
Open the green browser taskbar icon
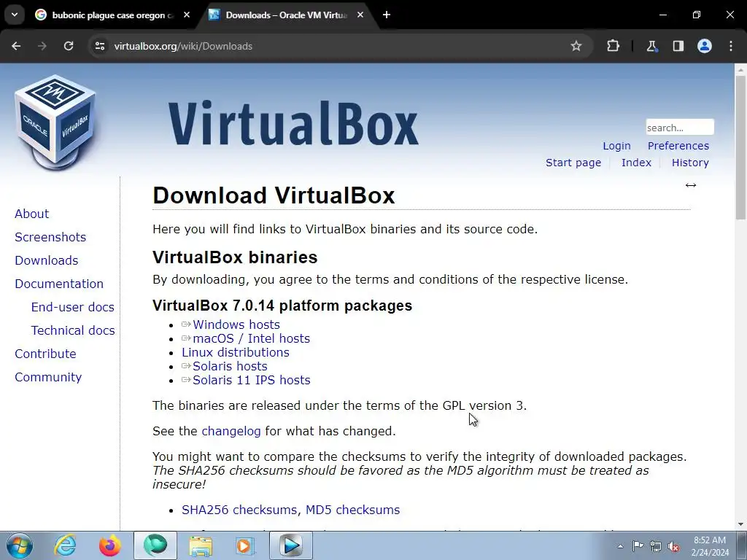pos(155,545)
